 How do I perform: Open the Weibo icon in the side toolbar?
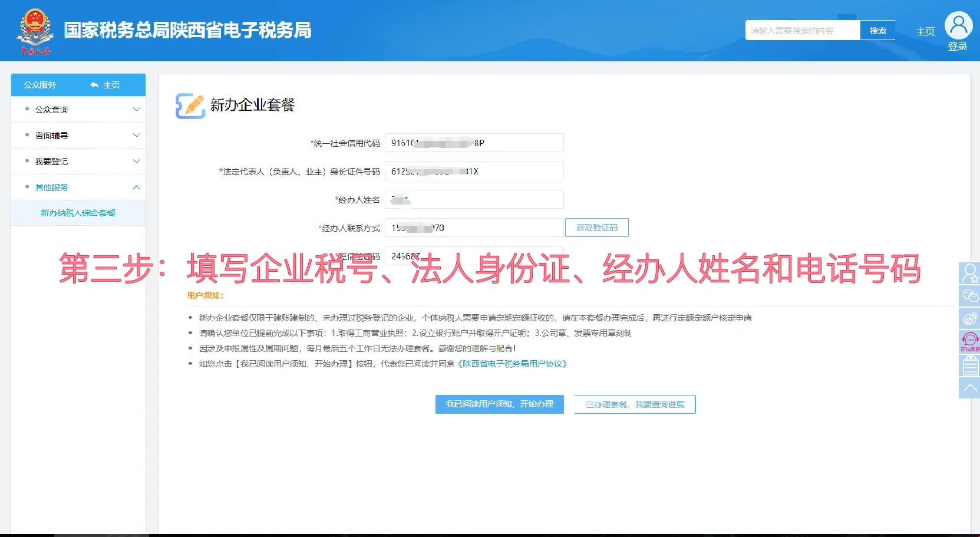coord(969,319)
